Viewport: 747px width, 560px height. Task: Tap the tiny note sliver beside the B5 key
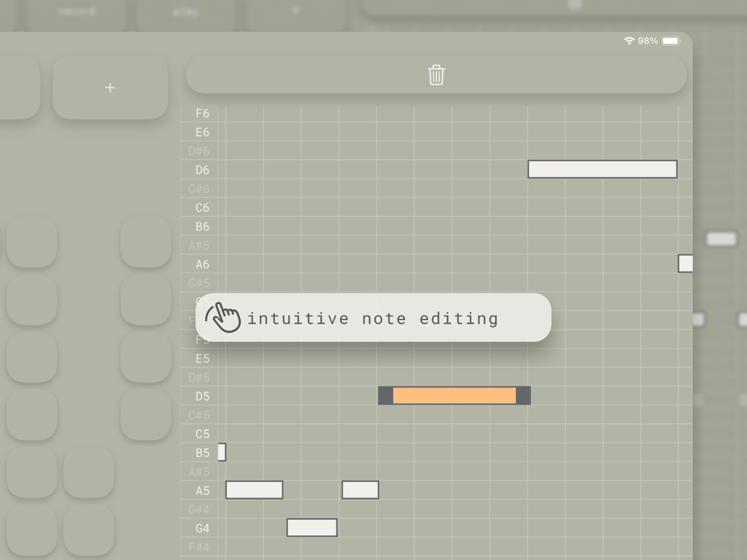point(222,452)
